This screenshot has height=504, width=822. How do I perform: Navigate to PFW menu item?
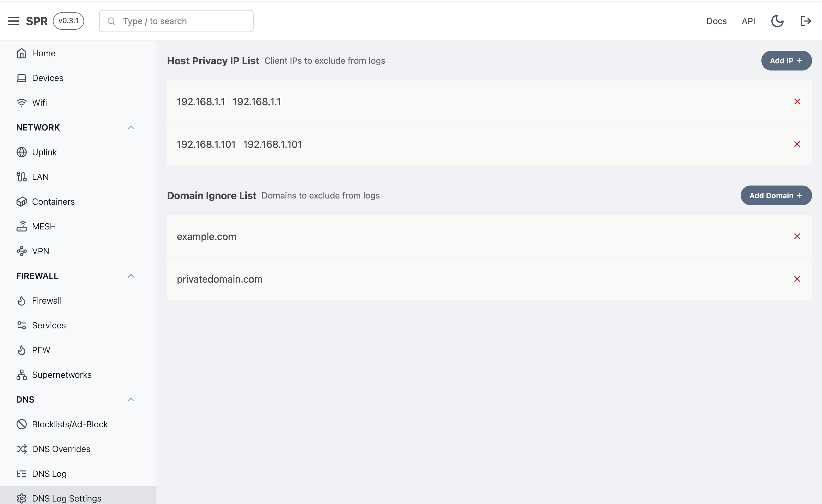tap(41, 350)
